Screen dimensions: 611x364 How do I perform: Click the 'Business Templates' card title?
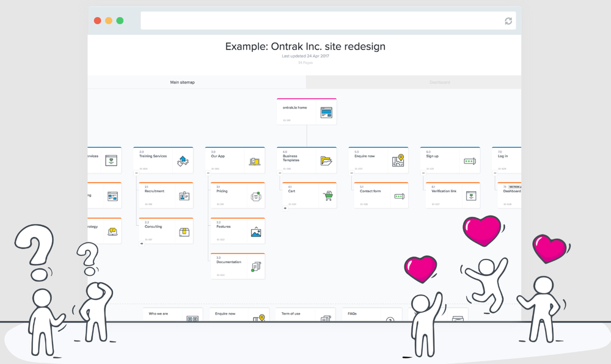tap(291, 158)
